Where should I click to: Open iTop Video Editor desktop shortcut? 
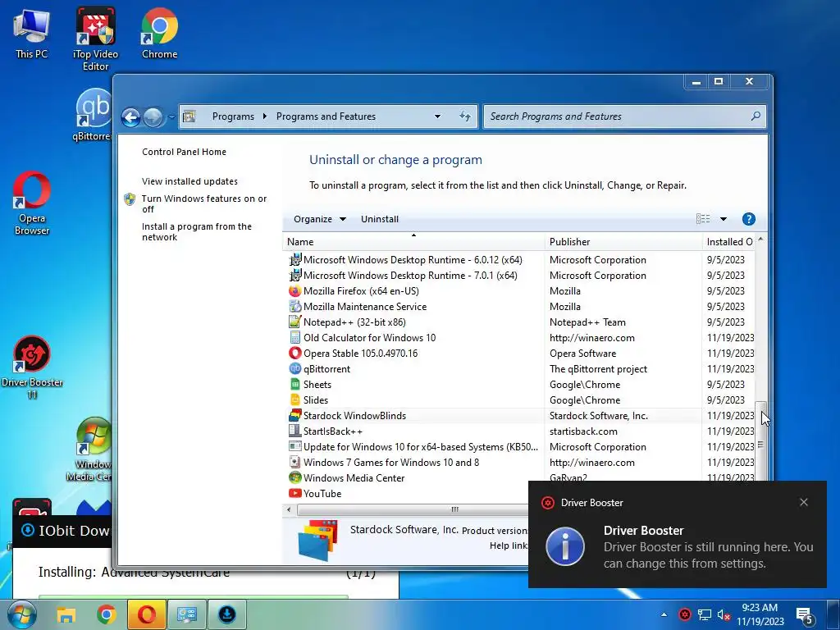pos(95,39)
